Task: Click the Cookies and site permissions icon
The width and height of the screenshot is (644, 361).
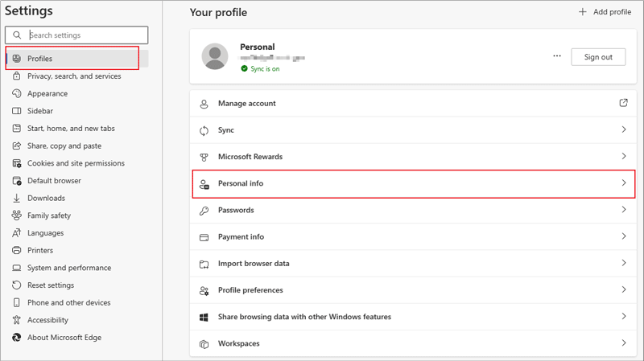Action: point(16,163)
